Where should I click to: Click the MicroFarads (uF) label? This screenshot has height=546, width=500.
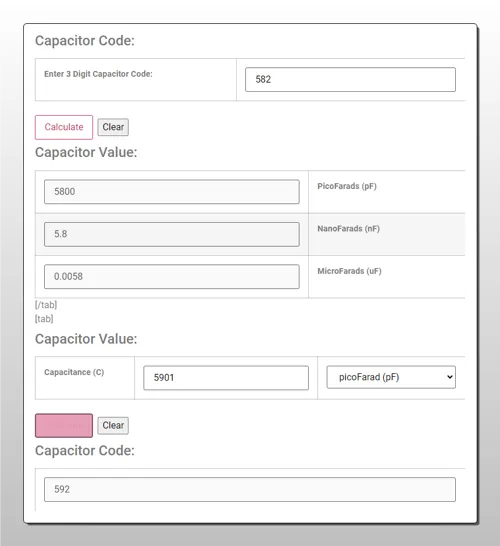(x=349, y=271)
